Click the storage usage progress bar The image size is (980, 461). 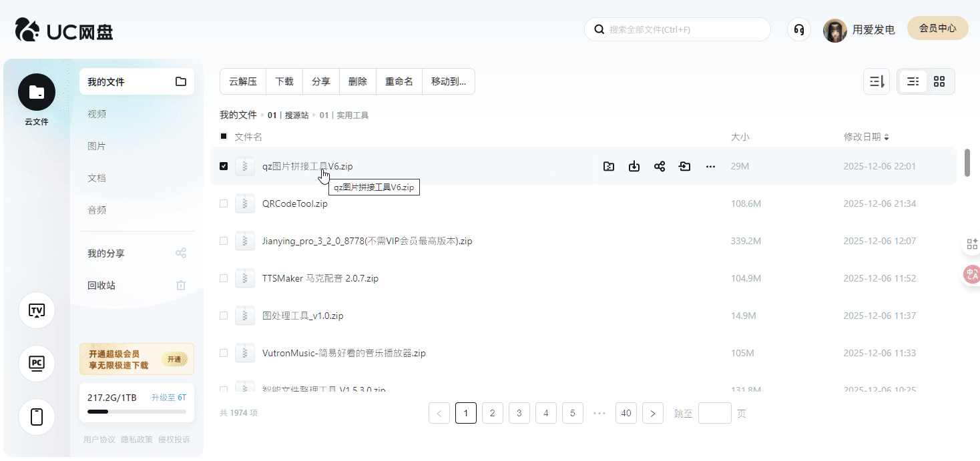coord(137,412)
